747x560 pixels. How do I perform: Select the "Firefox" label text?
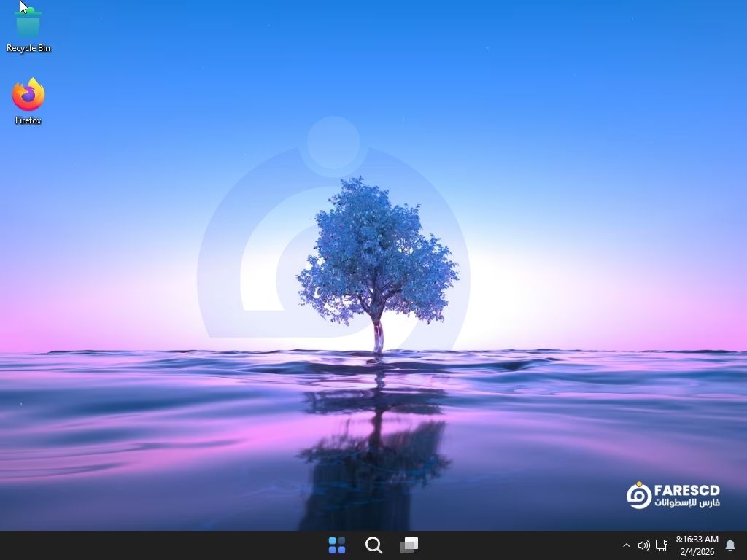tap(28, 120)
